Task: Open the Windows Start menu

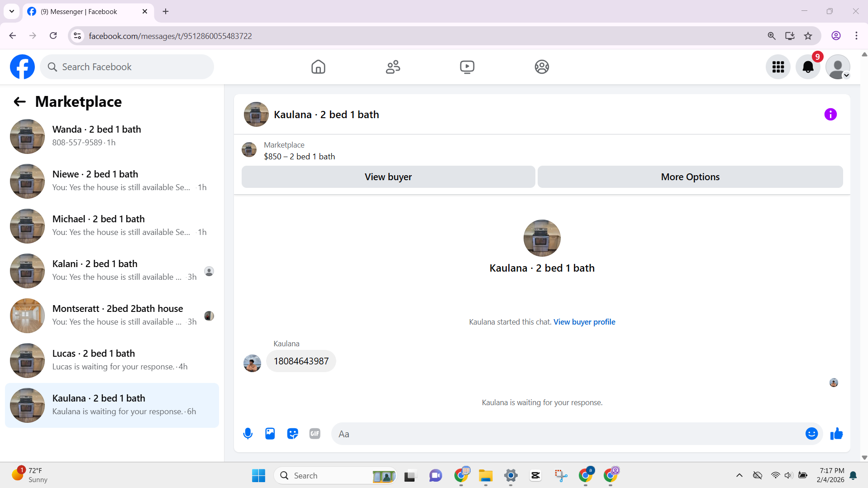Action: [x=258, y=475]
